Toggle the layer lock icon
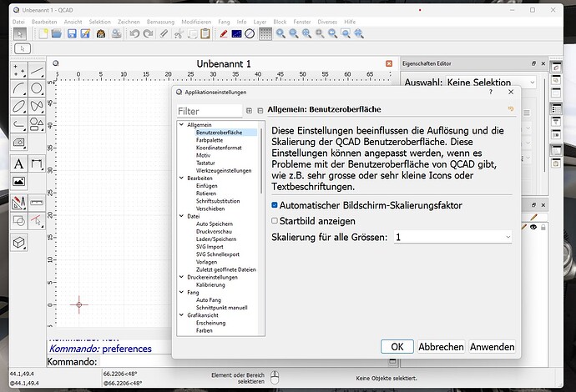 click(x=543, y=227)
